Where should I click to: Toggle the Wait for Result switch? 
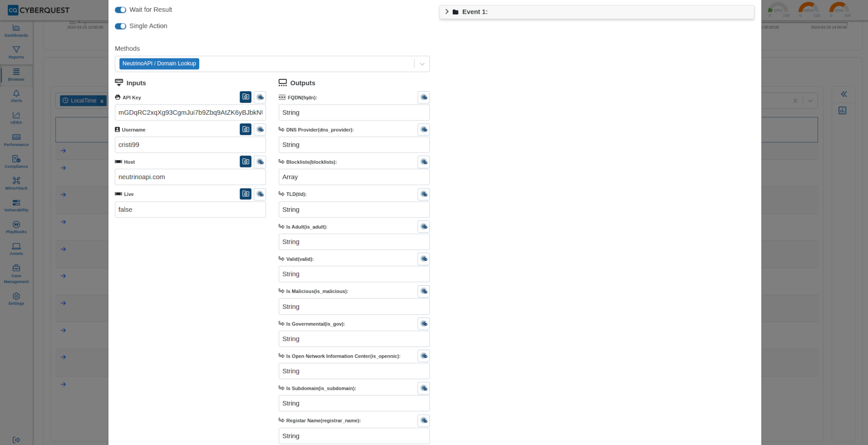coord(120,10)
